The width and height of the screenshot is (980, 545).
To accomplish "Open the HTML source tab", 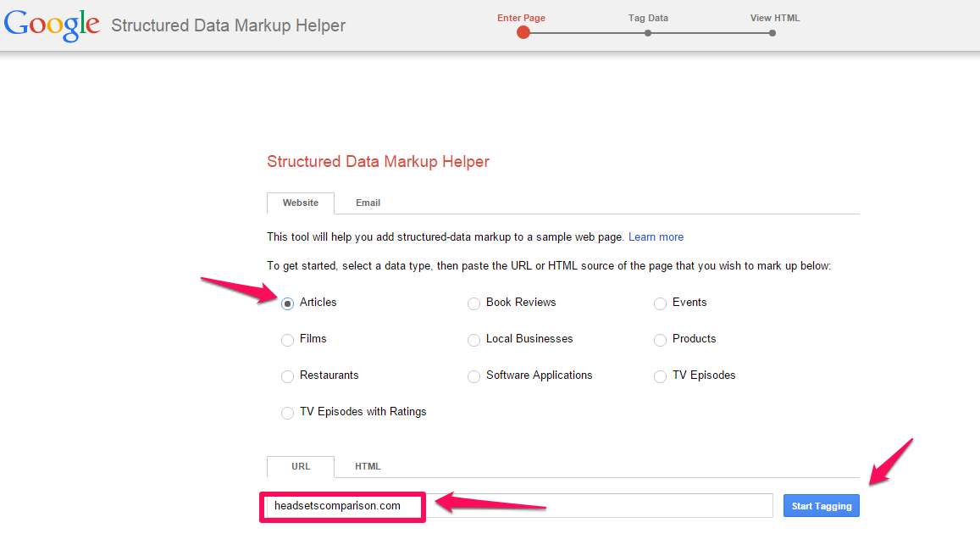I will click(368, 466).
